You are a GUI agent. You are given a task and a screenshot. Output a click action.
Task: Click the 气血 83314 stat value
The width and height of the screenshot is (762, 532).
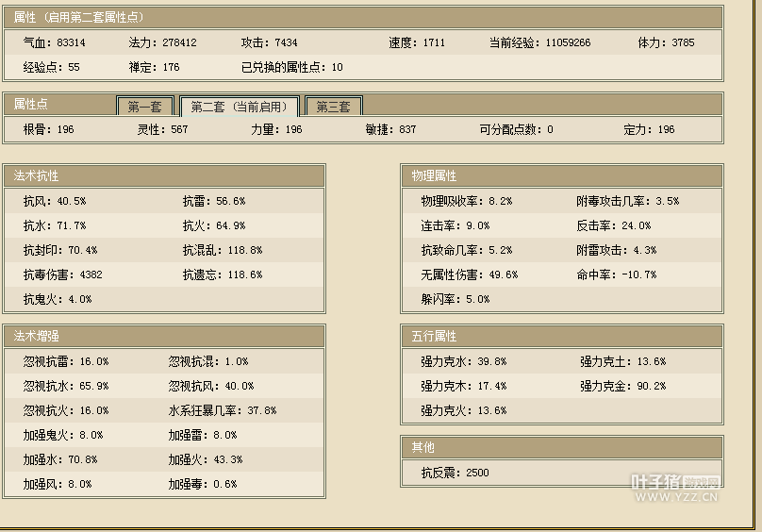coord(55,43)
